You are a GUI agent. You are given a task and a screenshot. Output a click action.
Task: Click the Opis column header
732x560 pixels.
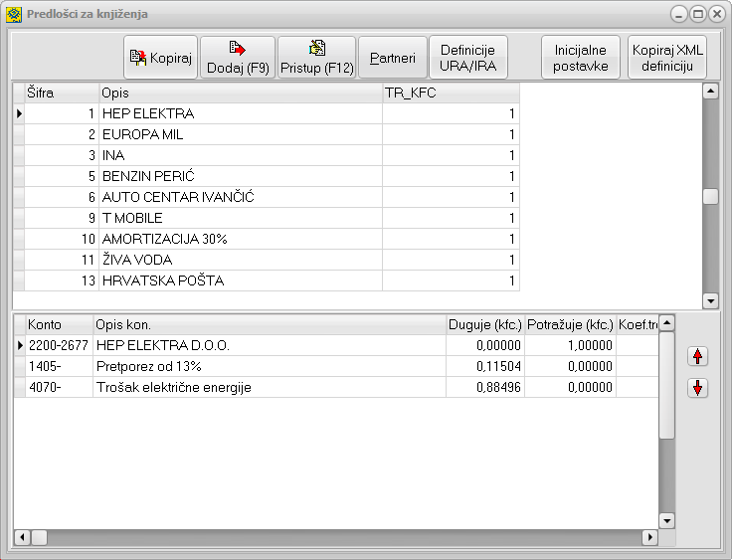pyautogui.click(x=241, y=93)
